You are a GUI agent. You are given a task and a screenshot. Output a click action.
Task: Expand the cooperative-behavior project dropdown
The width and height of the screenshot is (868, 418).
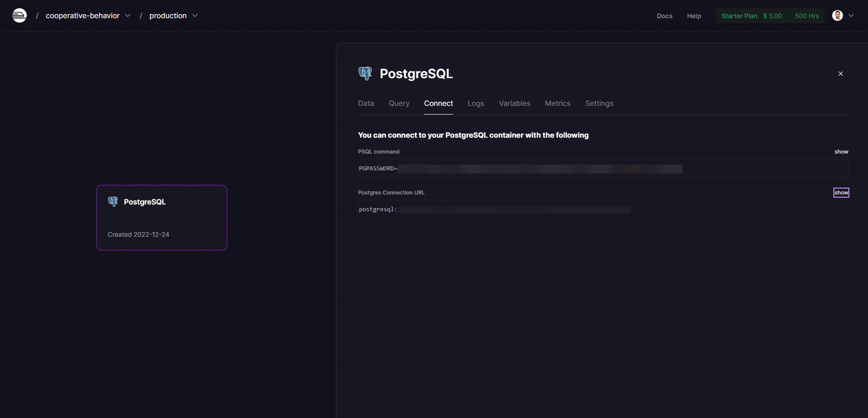pyautogui.click(x=128, y=15)
